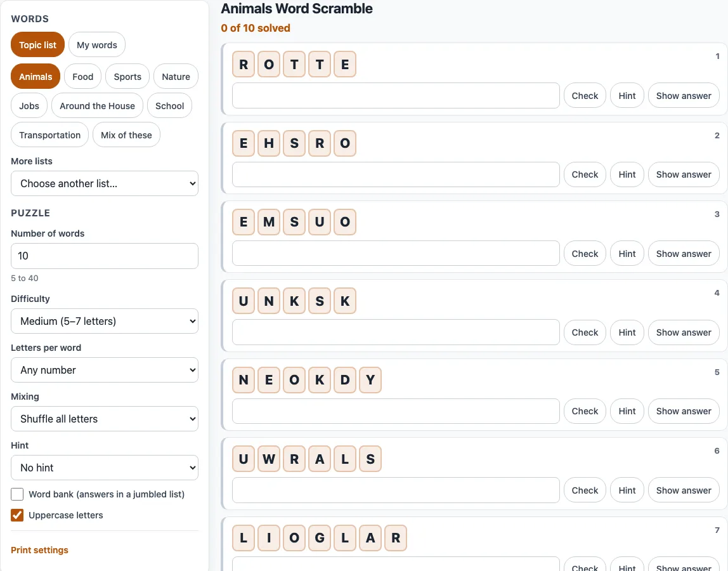Show answer for puzzle UWRALS
The width and height of the screenshot is (728, 571).
click(x=684, y=490)
